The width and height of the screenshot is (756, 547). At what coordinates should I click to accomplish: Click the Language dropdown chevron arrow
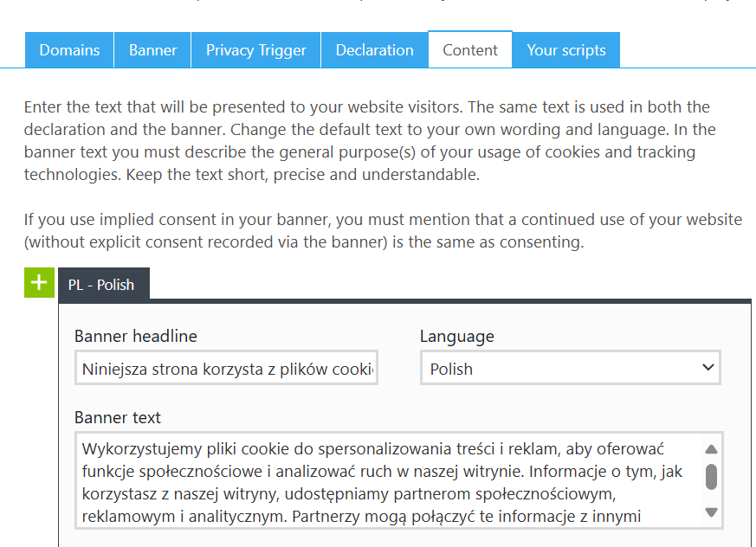pyautogui.click(x=708, y=367)
